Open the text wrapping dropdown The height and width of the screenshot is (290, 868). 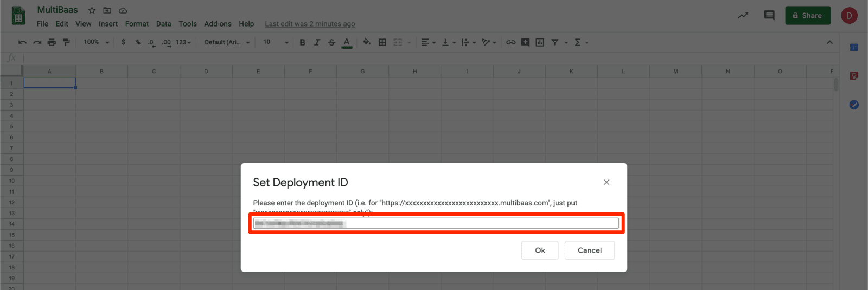click(x=468, y=42)
